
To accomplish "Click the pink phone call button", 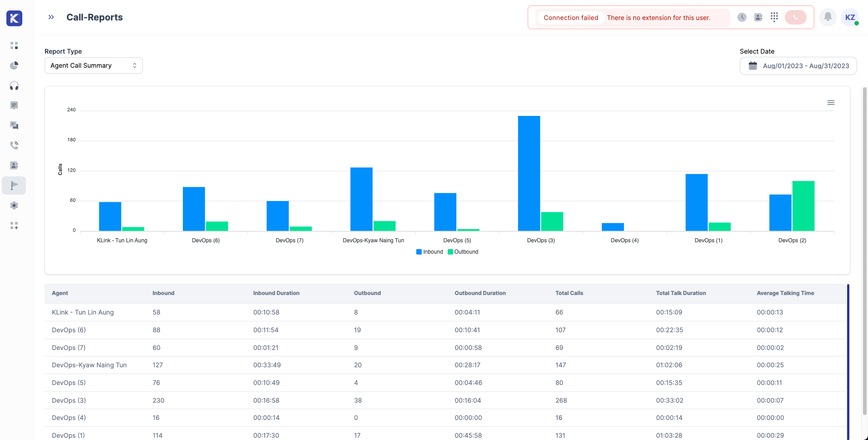I will click(796, 17).
